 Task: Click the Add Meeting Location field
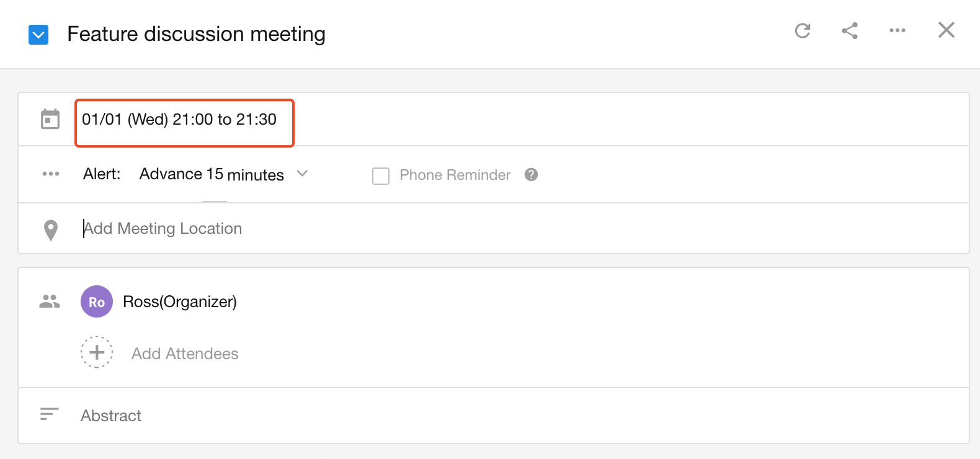[x=163, y=229]
